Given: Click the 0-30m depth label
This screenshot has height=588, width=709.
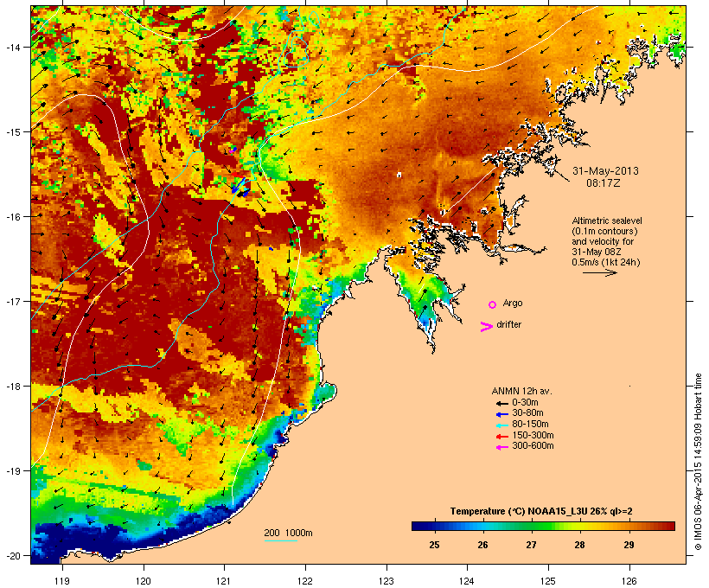Looking at the screenshot, I should pos(525,403).
